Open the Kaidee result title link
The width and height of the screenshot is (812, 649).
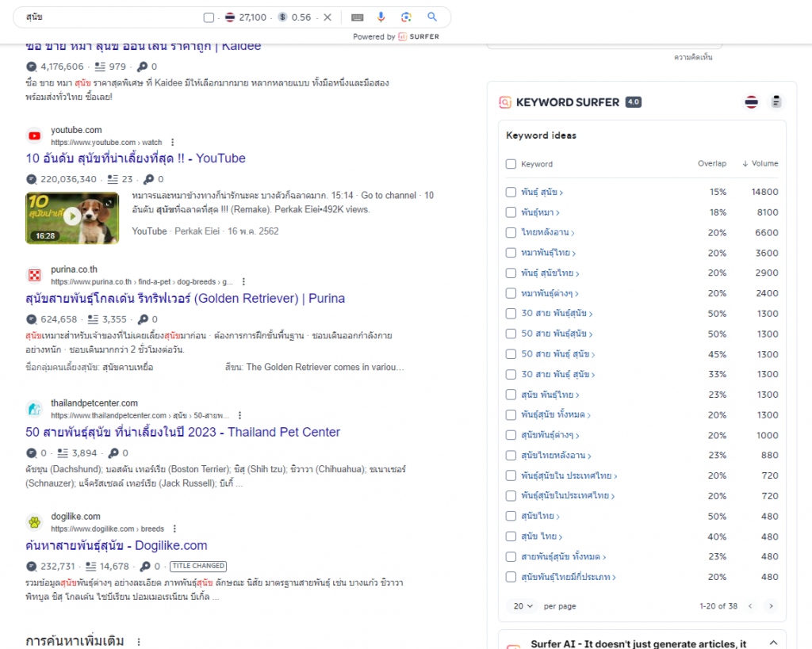[144, 47]
